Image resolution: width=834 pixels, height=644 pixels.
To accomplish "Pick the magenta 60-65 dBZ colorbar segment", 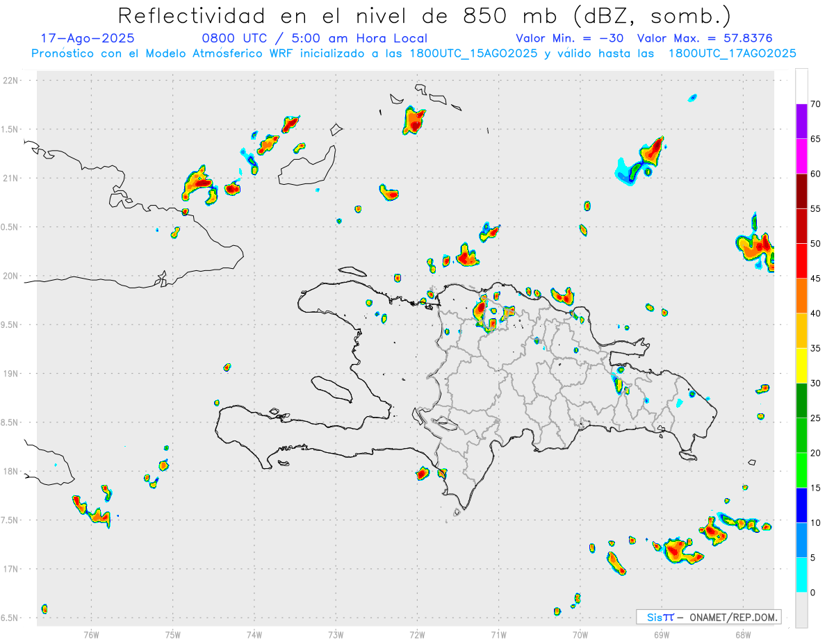I will (x=801, y=156).
